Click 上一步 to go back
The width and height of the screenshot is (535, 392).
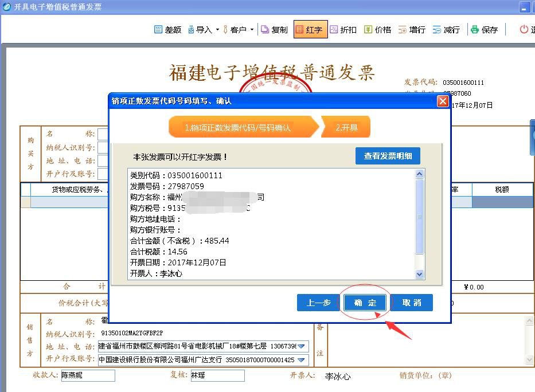[x=318, y=303]
